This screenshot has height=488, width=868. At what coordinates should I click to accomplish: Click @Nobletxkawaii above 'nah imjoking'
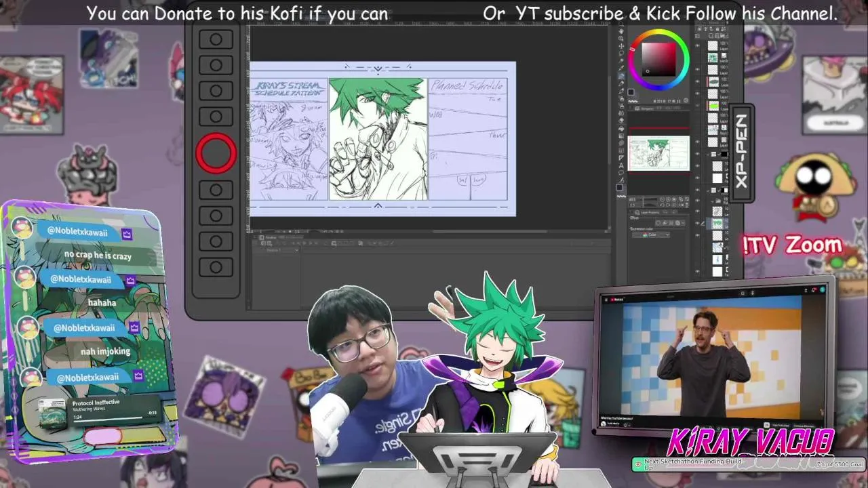(x=84, y=327)
